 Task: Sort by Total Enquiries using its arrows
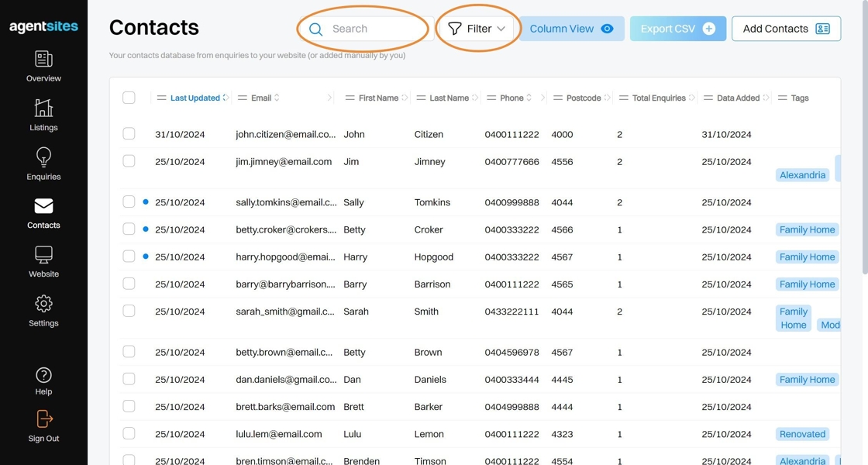point(691,98)
